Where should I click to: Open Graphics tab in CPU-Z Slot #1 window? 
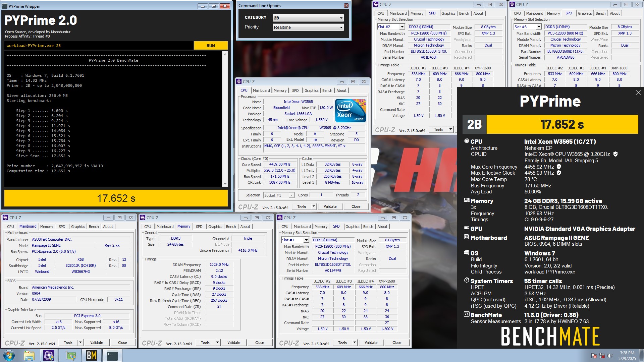click(352, 227)
